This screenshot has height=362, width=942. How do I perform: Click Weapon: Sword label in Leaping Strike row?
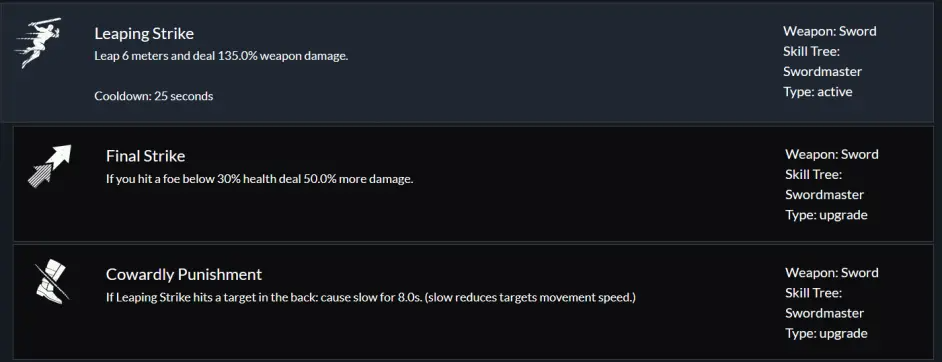pos(830,31)
